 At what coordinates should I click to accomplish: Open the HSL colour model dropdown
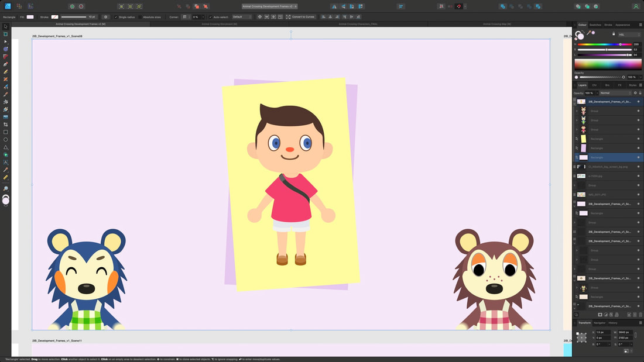pos(629,35)
